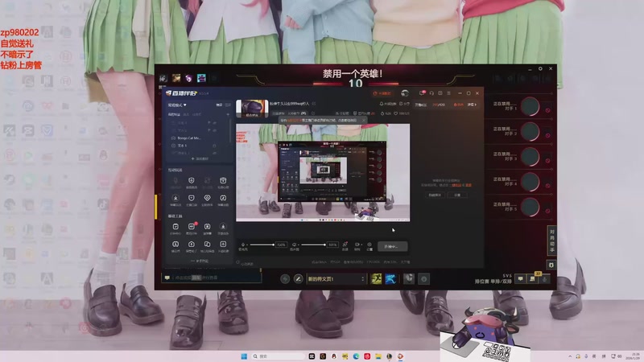644x362 pixels.
Task: Open the icon with yellow 37 badge
Action: click(533, 278)
